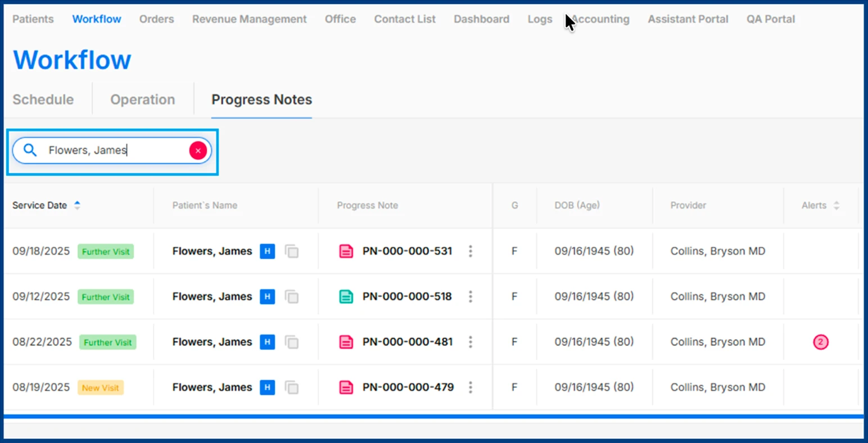Click the alerts badge showing 2

coord(820,342)
